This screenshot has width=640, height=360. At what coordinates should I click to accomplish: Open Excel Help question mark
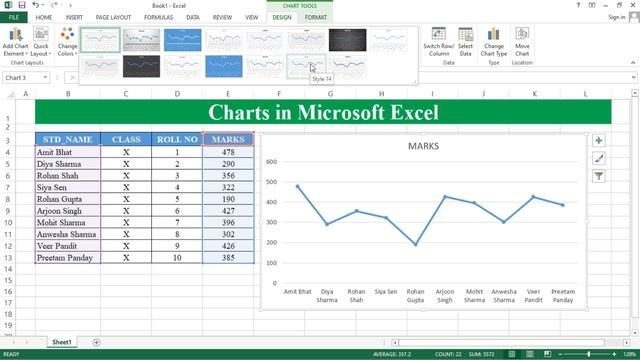click(x=578, y=5)
